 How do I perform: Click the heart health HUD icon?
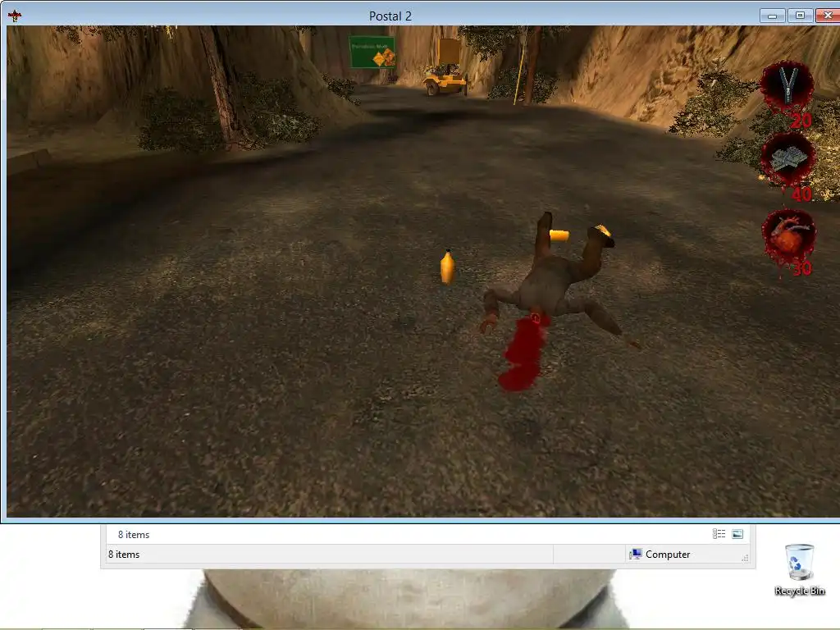[x=788, y=235]
